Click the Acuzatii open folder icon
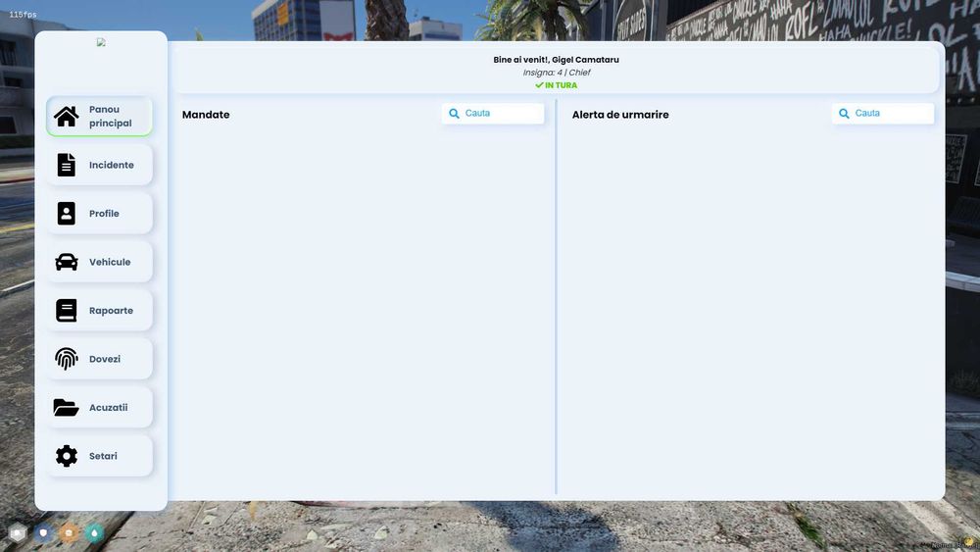This screenshot has width=980, height=552. (66, 408)
